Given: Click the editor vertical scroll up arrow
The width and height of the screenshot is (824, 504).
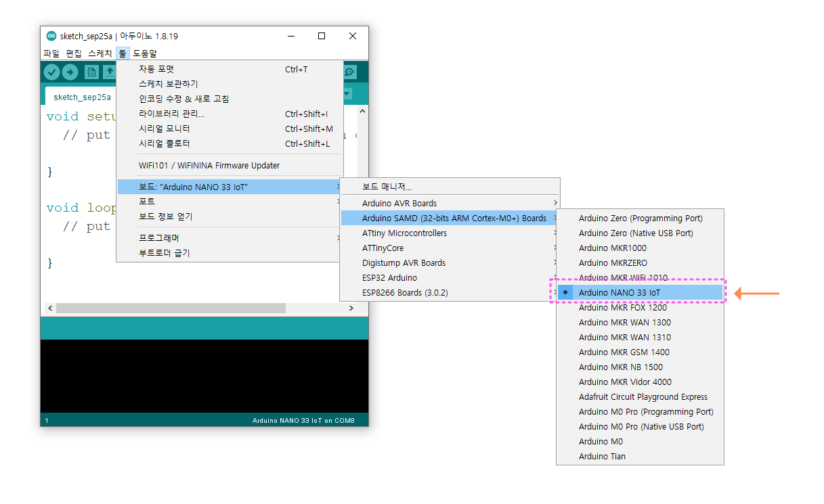Looking at the screenshot, I should (x=362, y=112).
